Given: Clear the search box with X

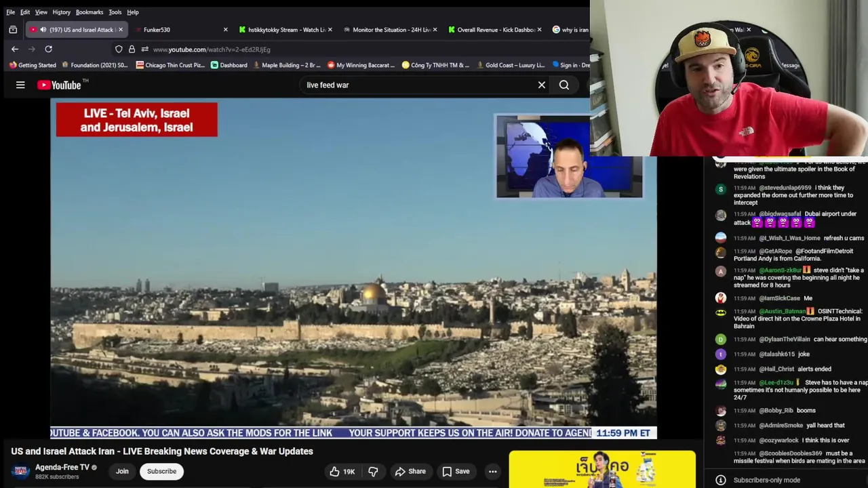Looking at the screenshot, I should (542, 85).
